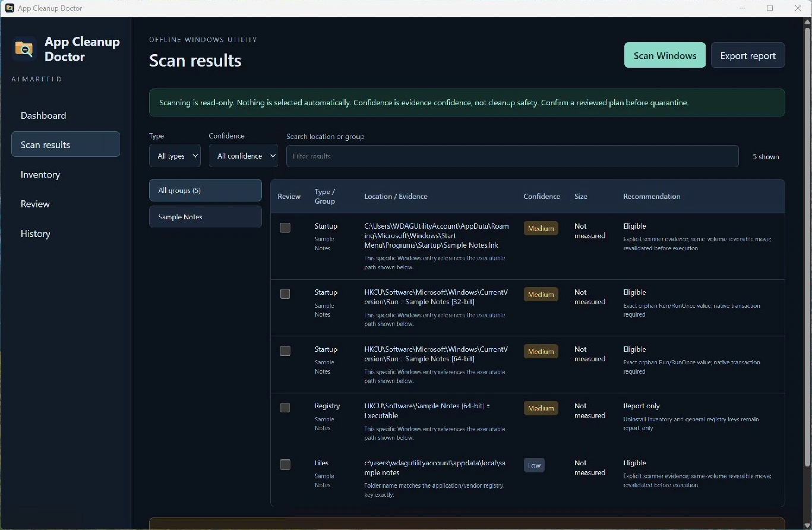Image resolution: width=812 pixels, height=530 pixels.
Task: Tick the checkbox for the Startup Sample Notes.lnk row
Action: [285, 228]
